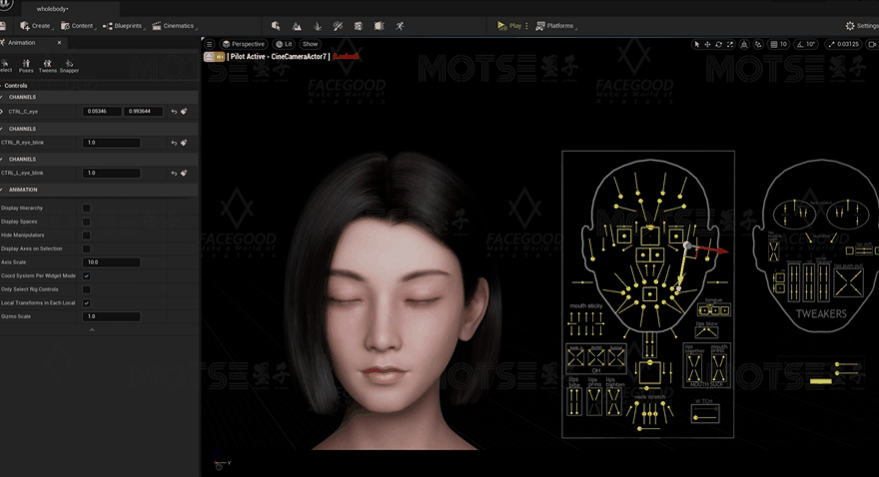This screenshot has width=879, height=477.
Task: Click CTRL_R_eye_blink value slider field
Action: click(x=112, y=143)
